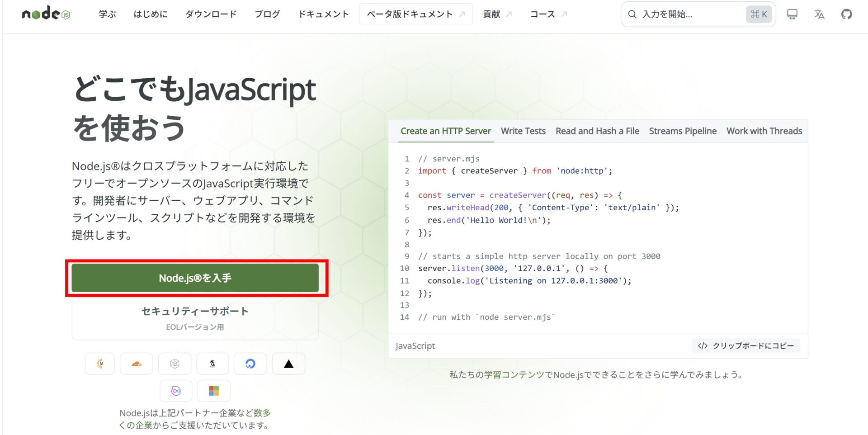Open the 学ぶ navigation item

click(108, 14)
